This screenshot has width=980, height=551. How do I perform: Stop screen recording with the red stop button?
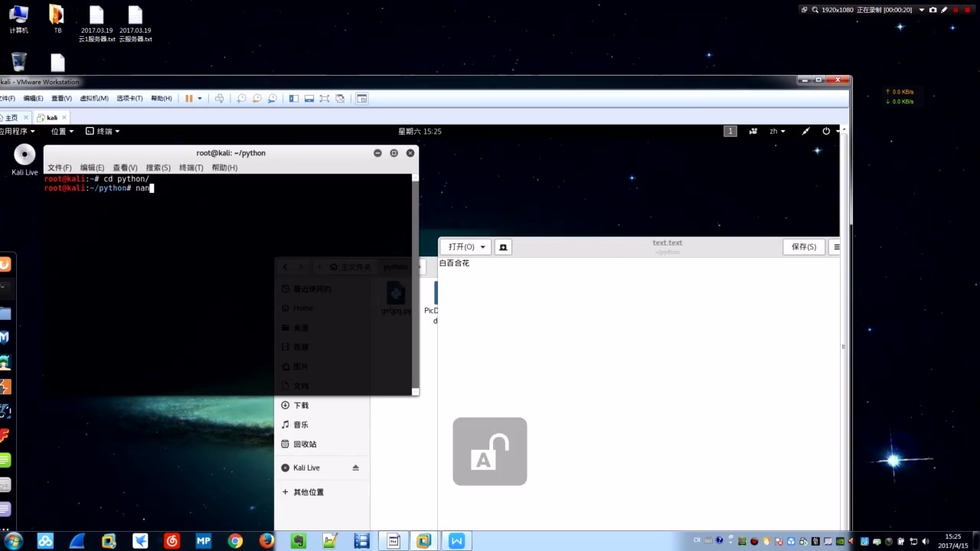[967, 10]
